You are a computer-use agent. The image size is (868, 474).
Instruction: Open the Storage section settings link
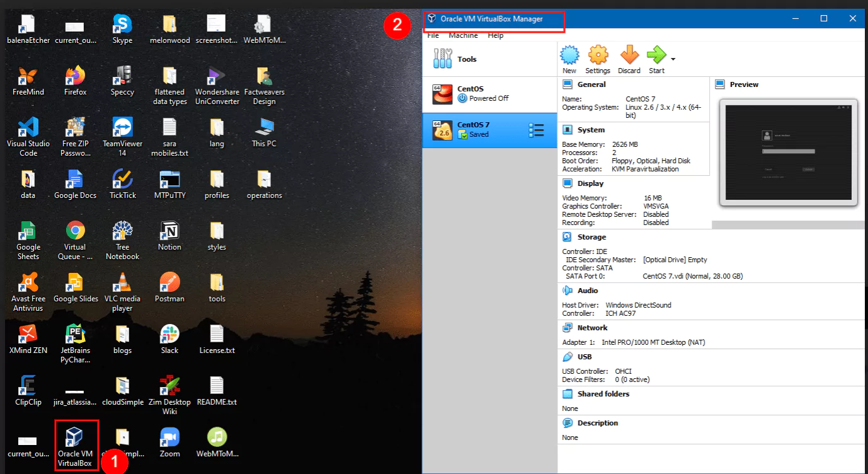(591, 237)
